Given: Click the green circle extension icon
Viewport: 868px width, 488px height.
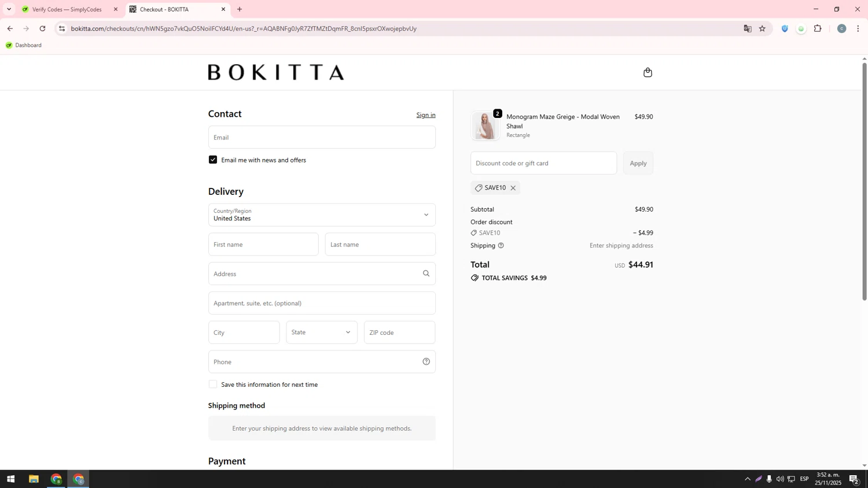Looking at the screenshot, I should click(801, 29).
